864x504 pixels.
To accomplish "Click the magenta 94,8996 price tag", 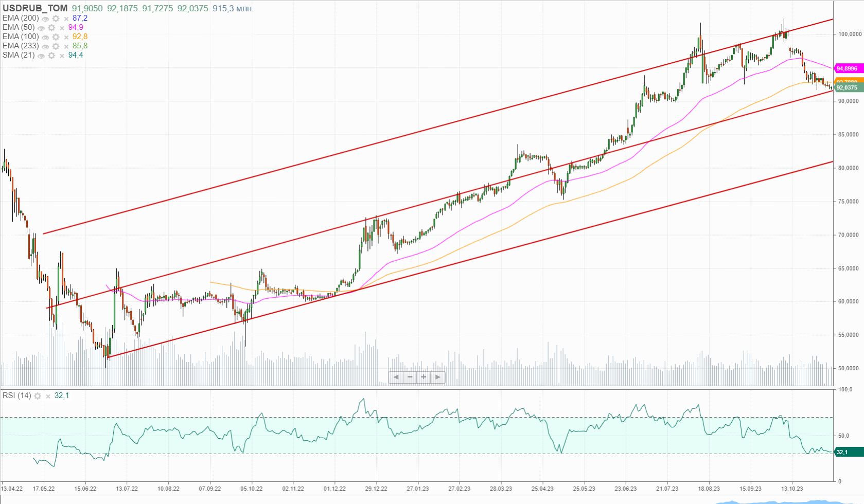I will 849,68.
